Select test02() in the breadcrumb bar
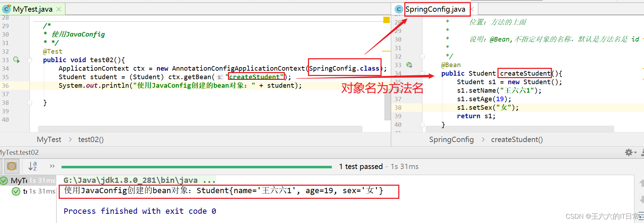 click(x=91, y=140)
